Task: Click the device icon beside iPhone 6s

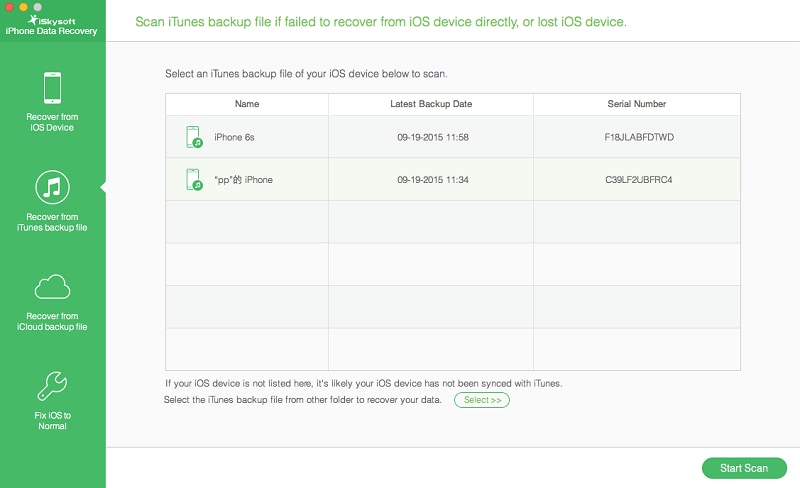Action: 194,137
